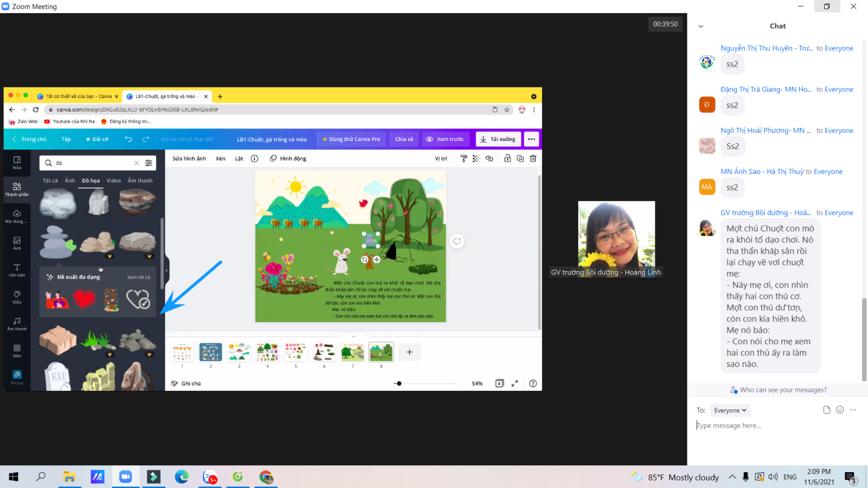
Task: Open chat more options ellipsis
Action: click(x=853, y=410)
